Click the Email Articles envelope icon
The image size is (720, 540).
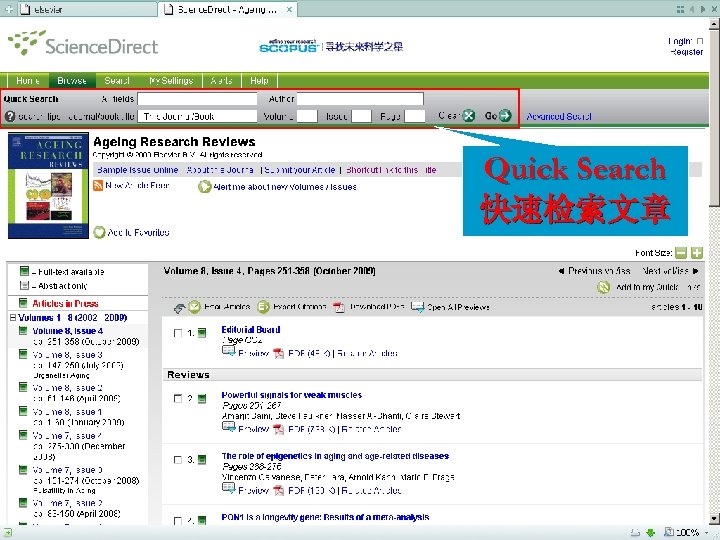click(195, 307)
